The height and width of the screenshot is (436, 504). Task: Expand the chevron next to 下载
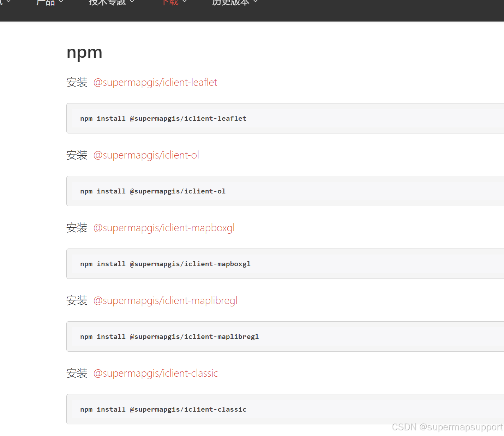tap(185, 2)
